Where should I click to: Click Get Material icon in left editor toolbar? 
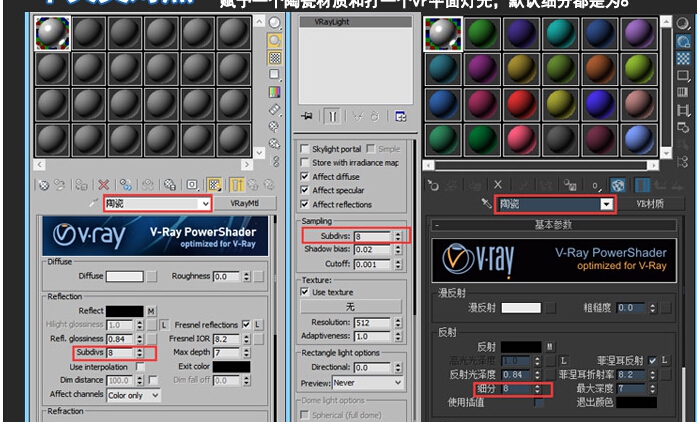tap(43, 185)
